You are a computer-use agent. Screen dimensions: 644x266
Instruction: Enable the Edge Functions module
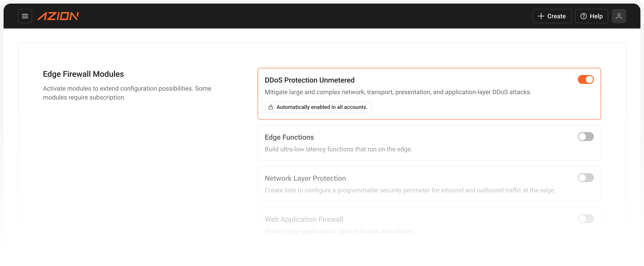pyautogui.click(x=585, y=137)
